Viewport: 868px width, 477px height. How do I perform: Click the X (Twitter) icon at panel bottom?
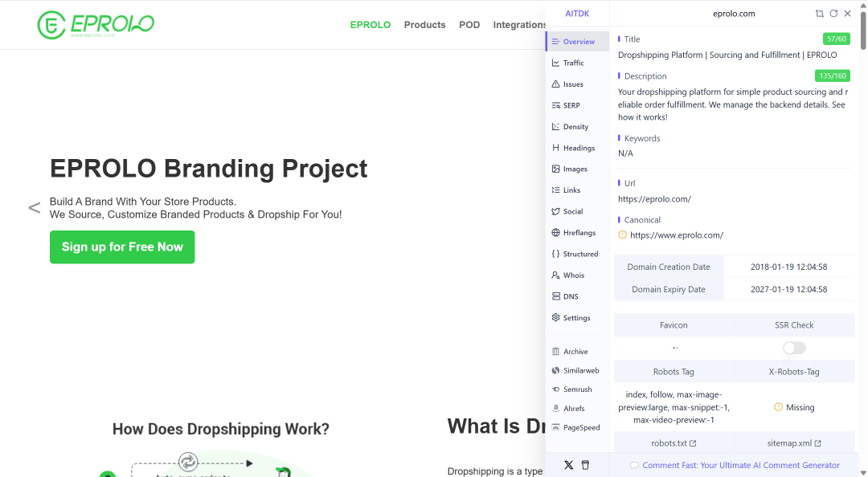[568, 465]
